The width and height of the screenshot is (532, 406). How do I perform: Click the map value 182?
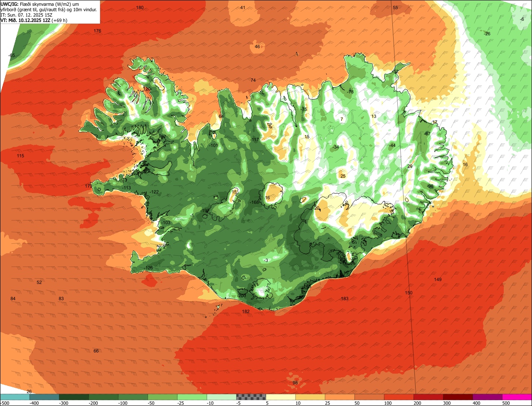[x=246, y=311]
